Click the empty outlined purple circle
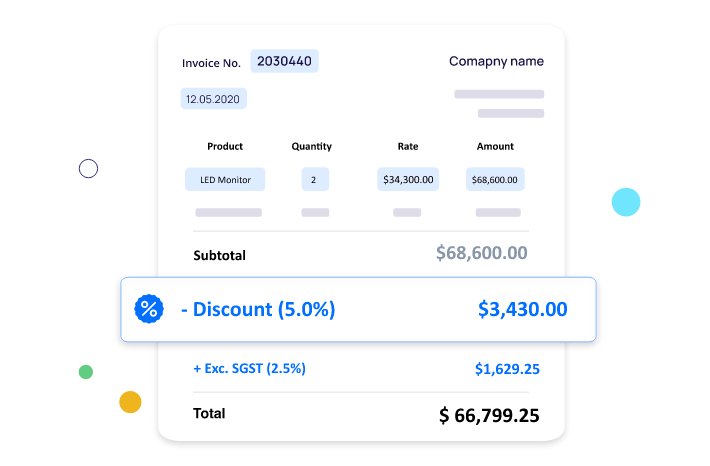710x466 pixels. tap(88, 168)
